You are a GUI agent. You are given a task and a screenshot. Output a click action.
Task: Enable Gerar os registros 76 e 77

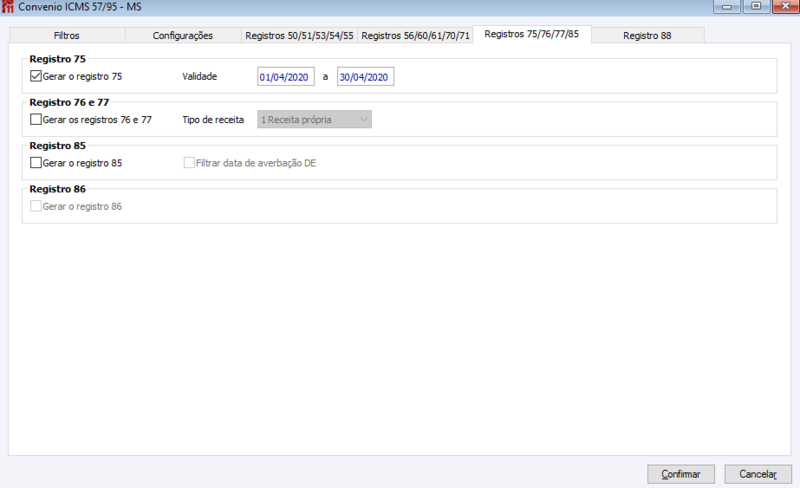coord(36,119)
